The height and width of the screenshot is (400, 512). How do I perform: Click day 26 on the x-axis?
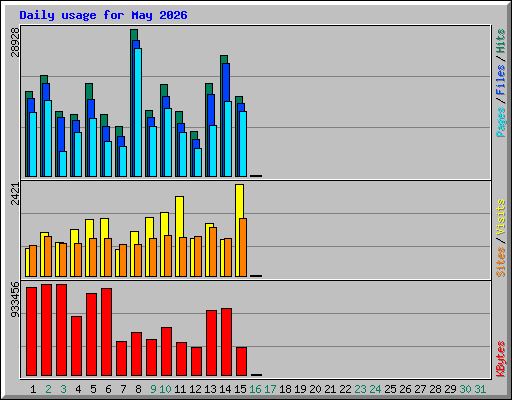pos(405,389)
